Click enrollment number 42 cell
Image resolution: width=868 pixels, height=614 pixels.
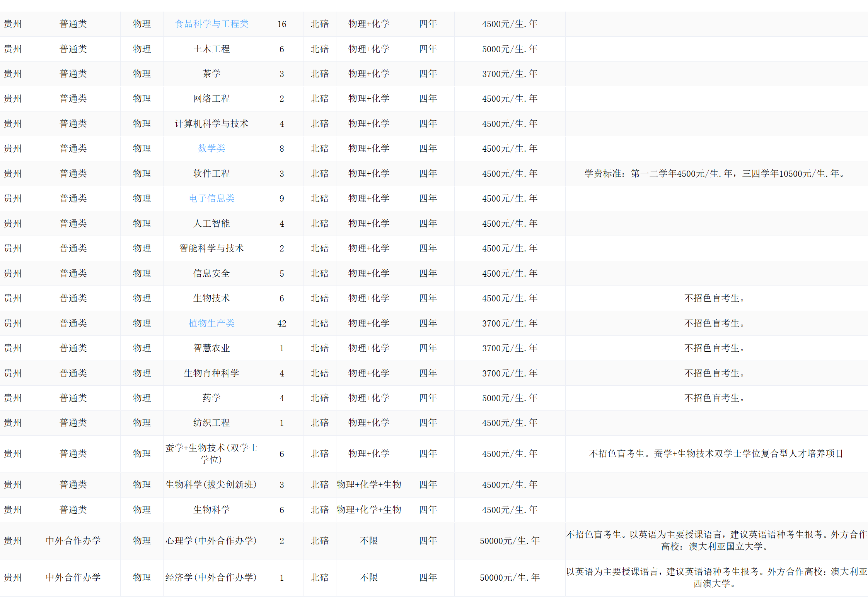(x=282, y=323)
